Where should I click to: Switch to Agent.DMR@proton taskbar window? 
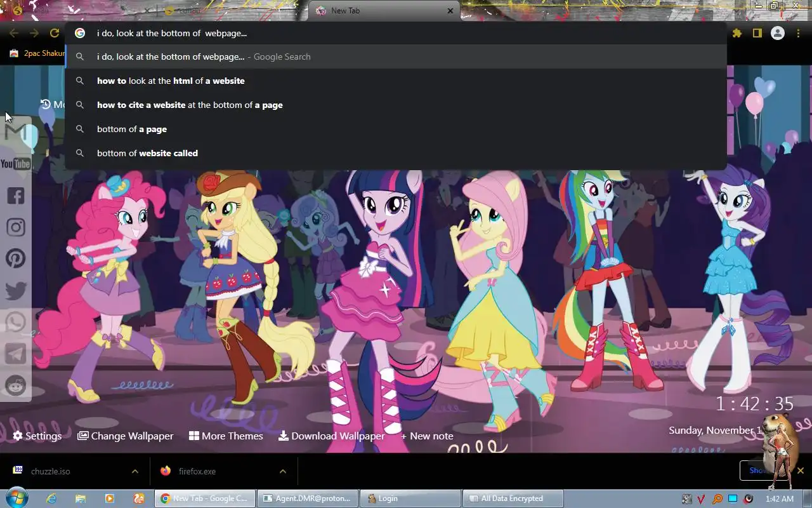click(x=308, y=498)
